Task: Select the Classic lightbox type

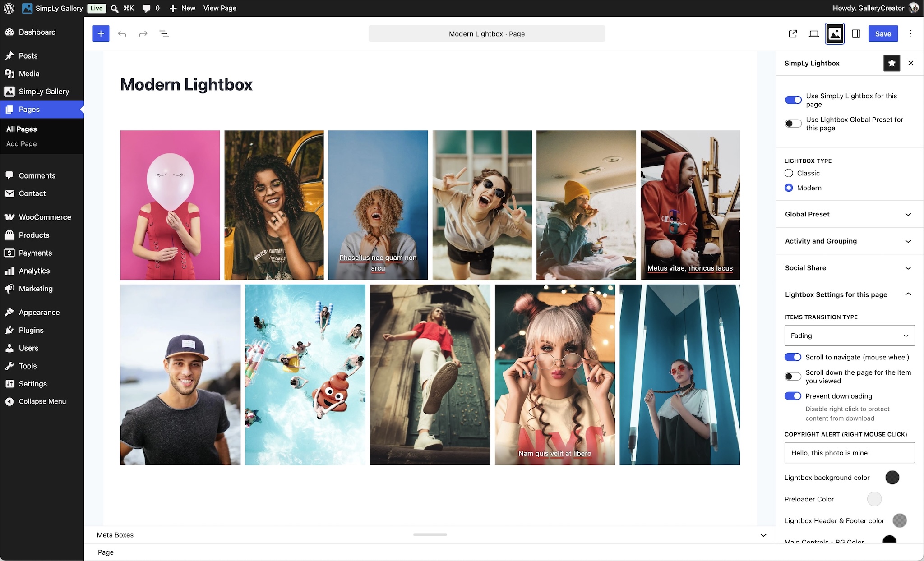Action: (x=789, y=173)
